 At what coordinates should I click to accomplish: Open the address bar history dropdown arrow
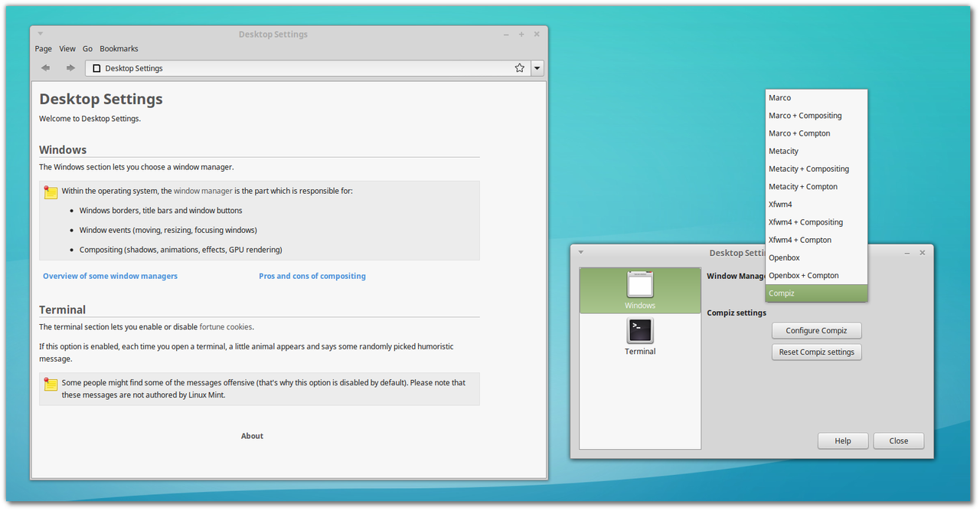(x=537, y=68)
